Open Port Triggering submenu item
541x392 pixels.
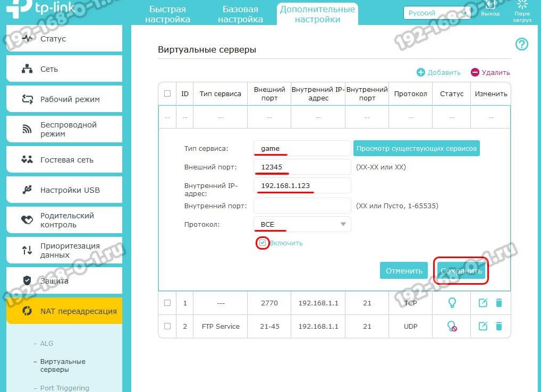tap(64, 388)
